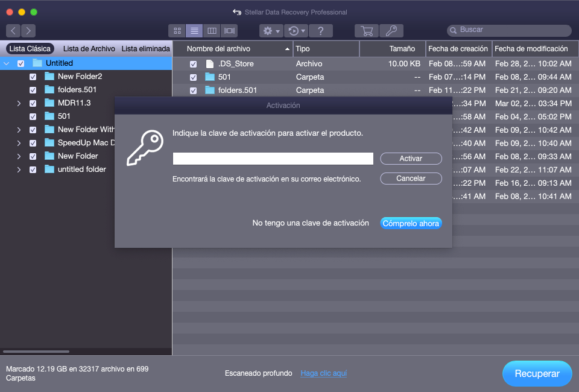Viewport: 579px width, 392px height.
Task: Uncheck folders.501 checkbox in file list
Action: (x=193, y=91)
